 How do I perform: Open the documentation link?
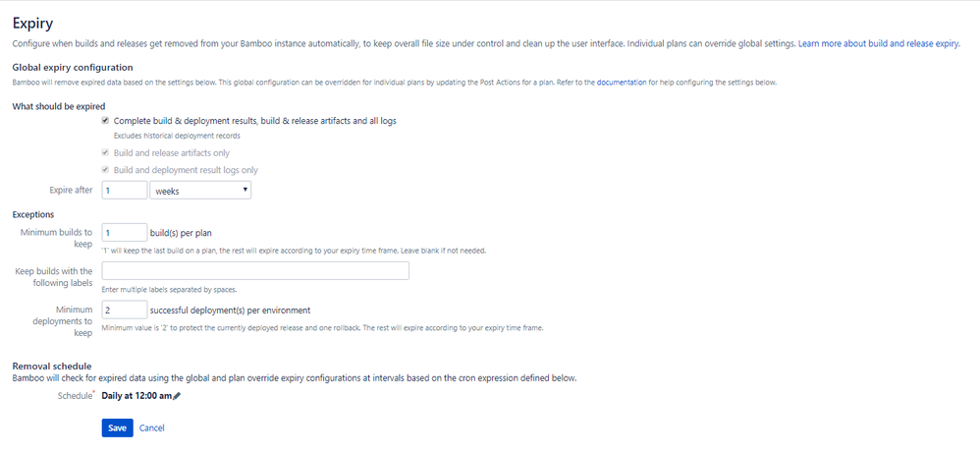[x=622, y=83]
